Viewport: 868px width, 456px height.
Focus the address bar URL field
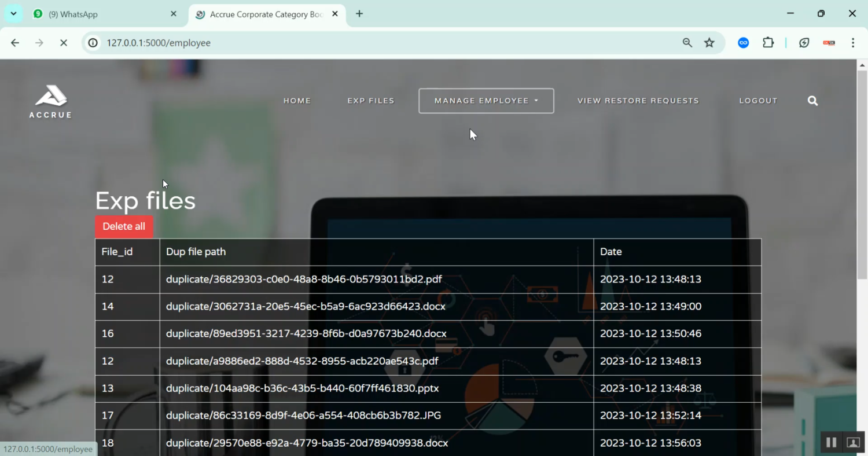[x=382, y=43]
